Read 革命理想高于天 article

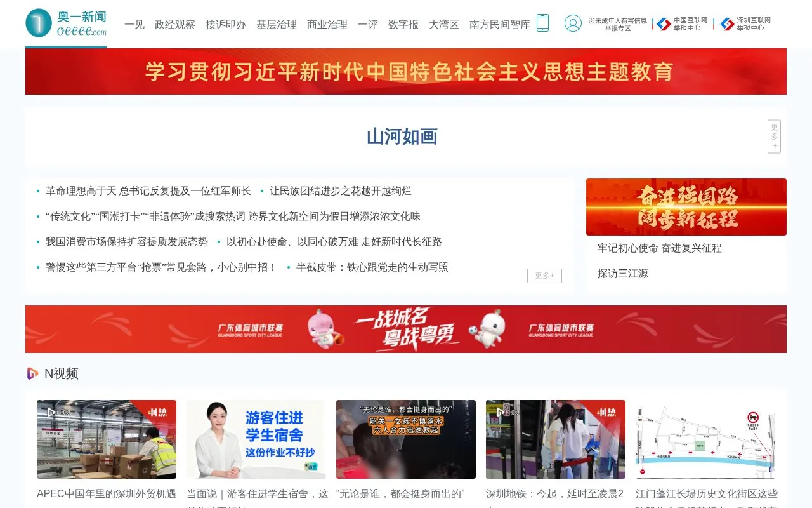point(148,190)
